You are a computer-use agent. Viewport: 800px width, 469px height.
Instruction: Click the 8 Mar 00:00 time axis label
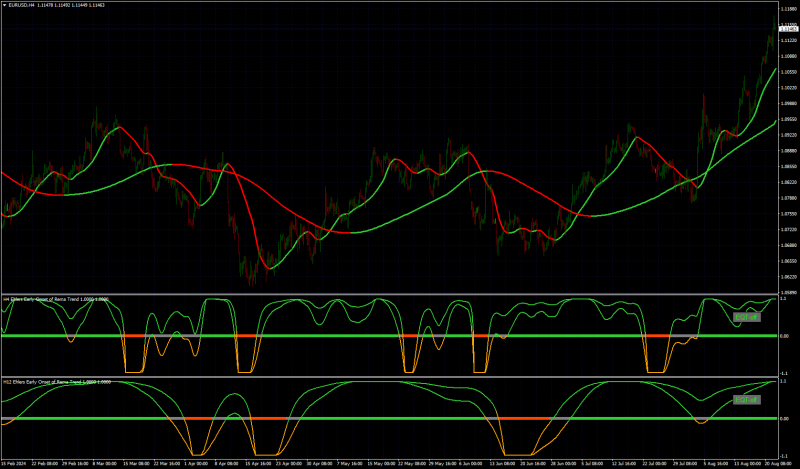click(103, 463)
